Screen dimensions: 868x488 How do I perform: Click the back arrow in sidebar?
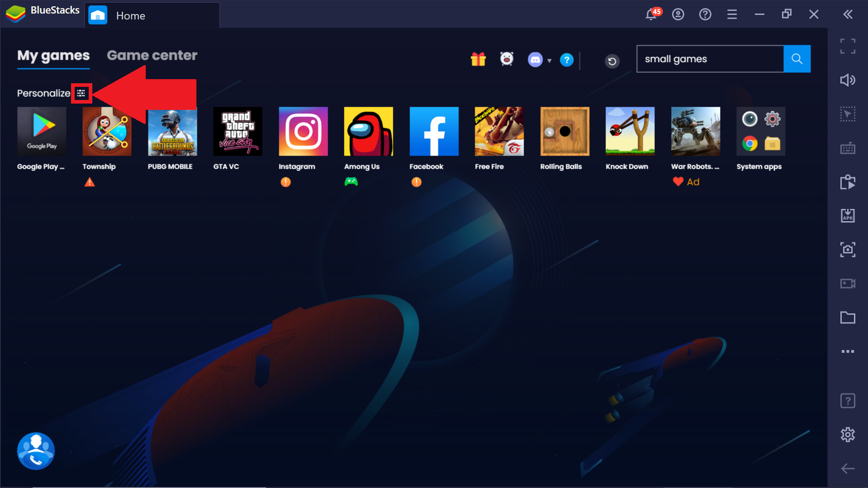tap(848, 469)
